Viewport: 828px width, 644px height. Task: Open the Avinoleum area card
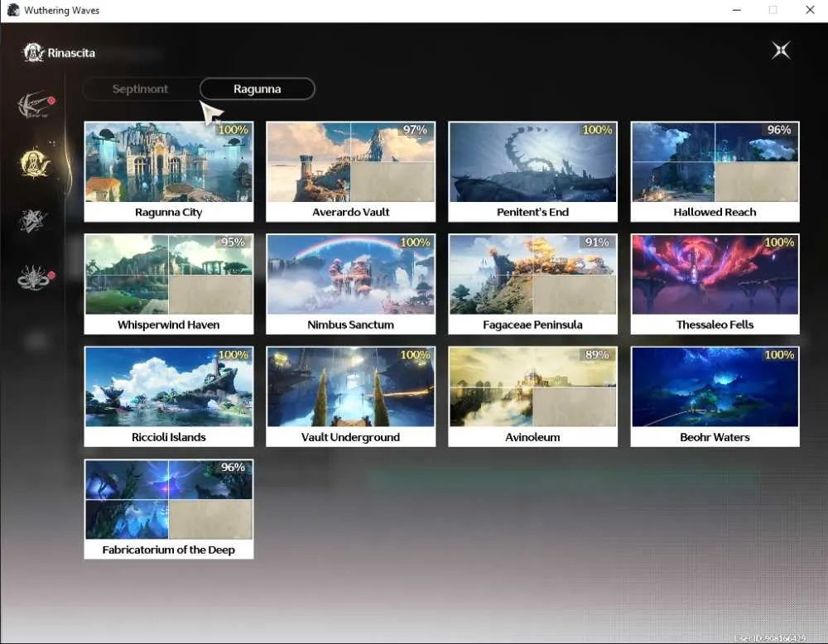[532, 396]
